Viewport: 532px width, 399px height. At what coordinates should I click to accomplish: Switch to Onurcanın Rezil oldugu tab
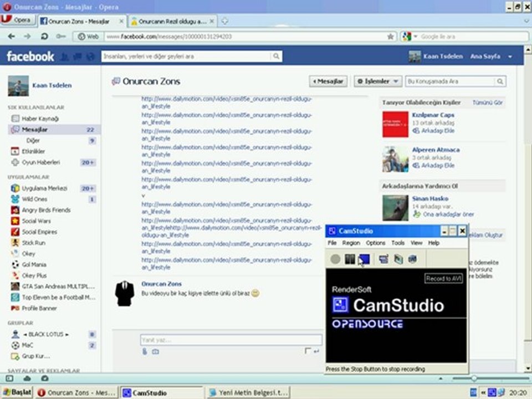point(172,22)
